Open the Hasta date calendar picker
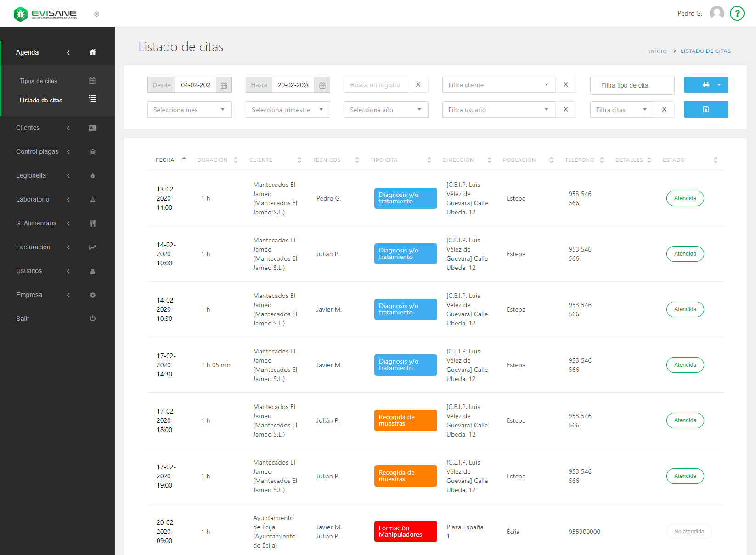The height and width of the screenshot is (555, 756). 322,85
